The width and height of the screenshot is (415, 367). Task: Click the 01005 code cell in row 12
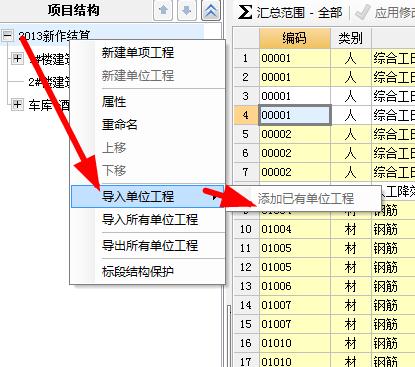(295, 267)
